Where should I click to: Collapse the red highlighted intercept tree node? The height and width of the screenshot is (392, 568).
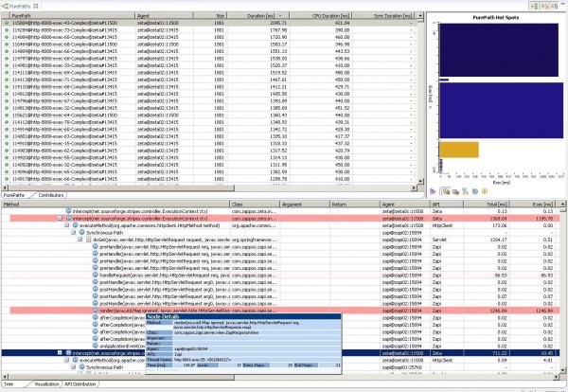61,218
